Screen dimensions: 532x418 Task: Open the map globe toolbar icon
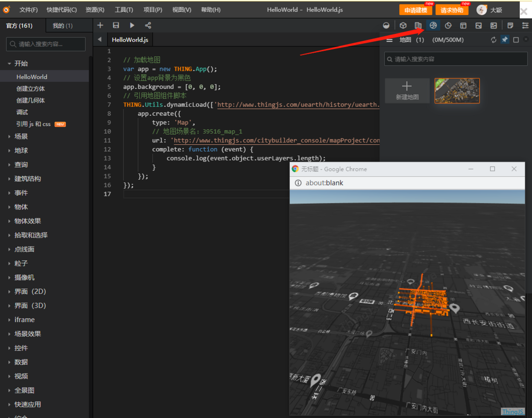click(x=433, y=26)
